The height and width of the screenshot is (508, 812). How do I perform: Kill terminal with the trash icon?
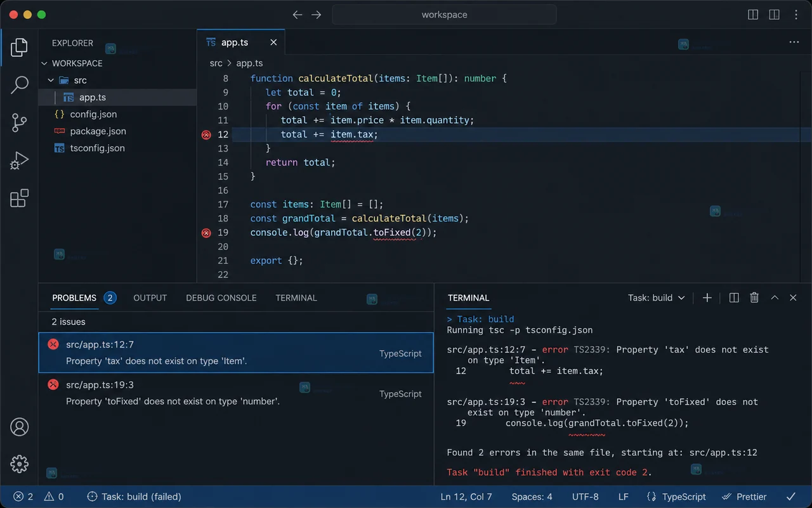[754, 298]
